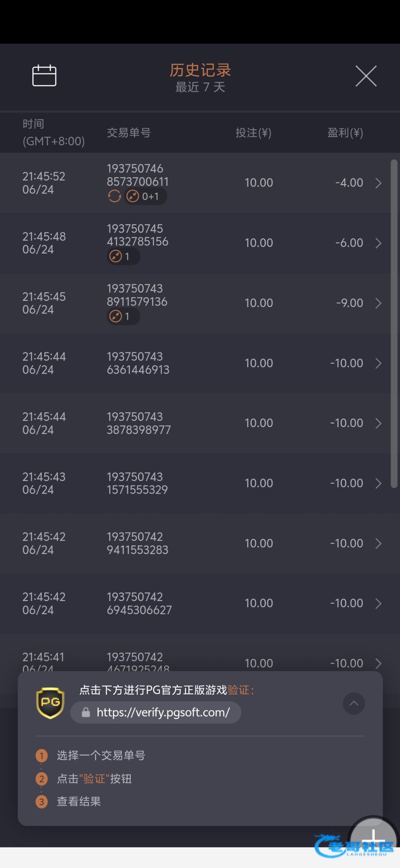Select transaction 1937507436361446913
The image size is (400, 868).
pyautogui.click(x=138, y=363)
